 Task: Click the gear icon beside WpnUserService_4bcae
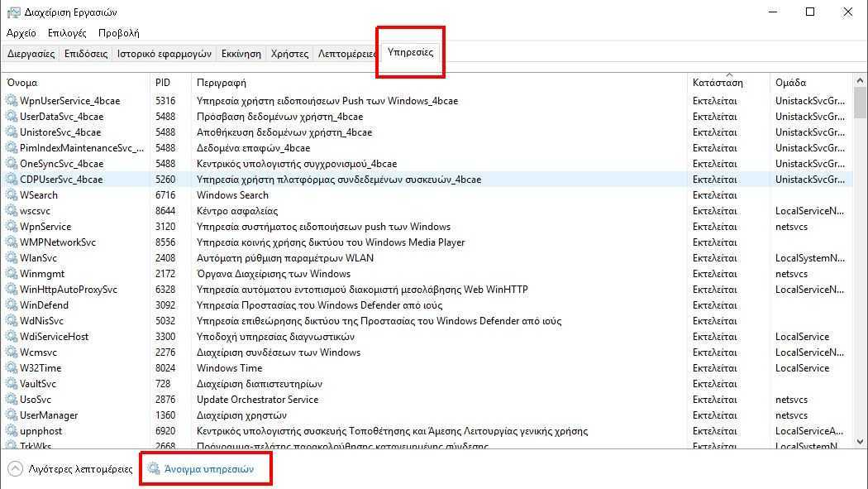pyautogui.click(x=12, y=101)
